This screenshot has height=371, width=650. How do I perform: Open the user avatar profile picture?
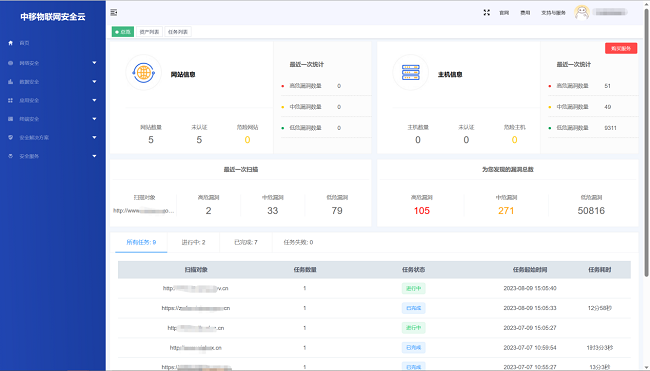(x=582, y=12)
